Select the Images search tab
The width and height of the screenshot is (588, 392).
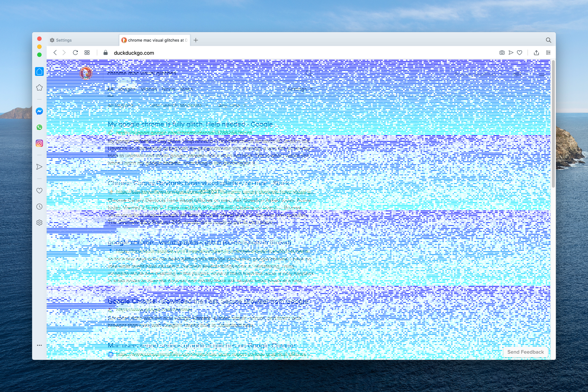(x=127, y=89)
